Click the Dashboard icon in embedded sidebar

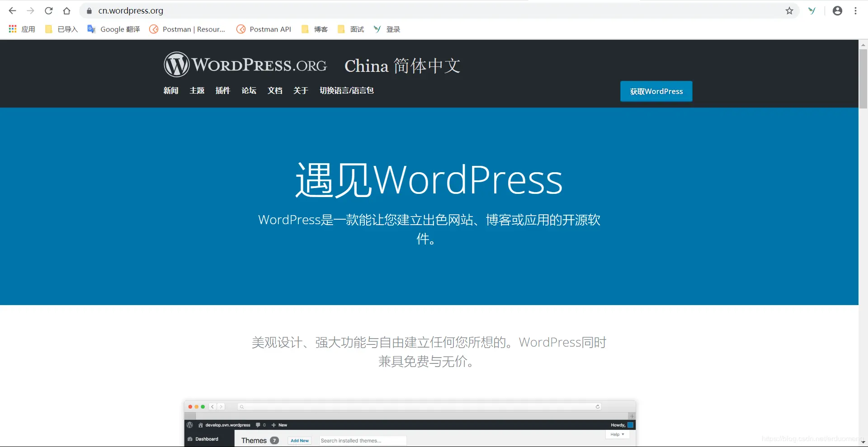(x=190, y=439)
